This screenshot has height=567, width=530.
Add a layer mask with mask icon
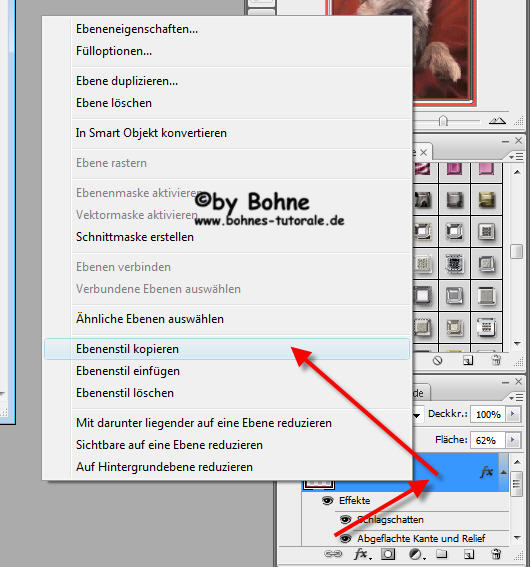point(388,554)
